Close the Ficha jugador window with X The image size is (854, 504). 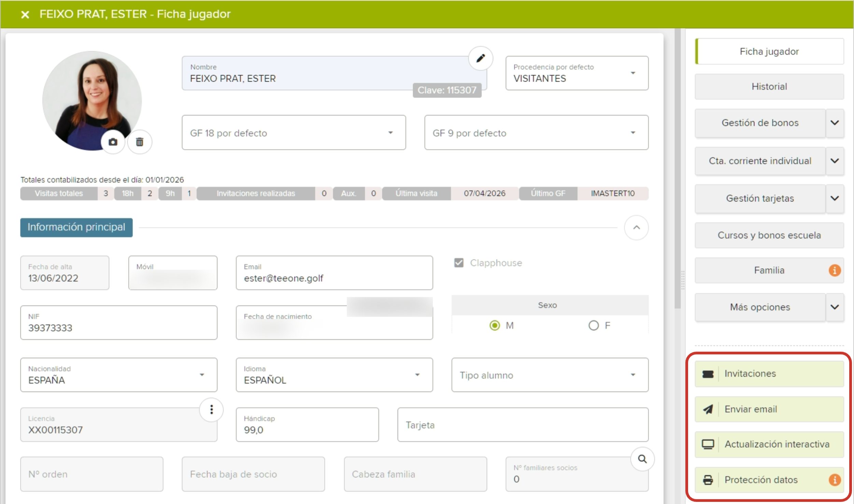(25, 14)
